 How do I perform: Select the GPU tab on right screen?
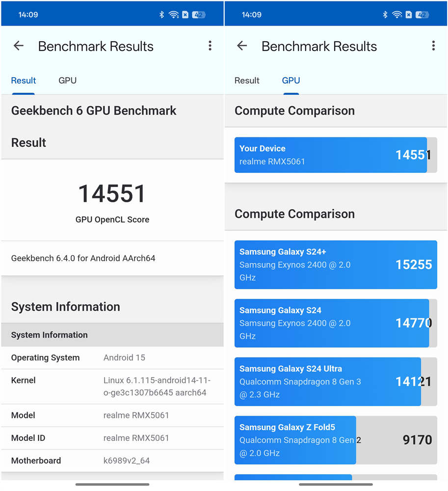tap(290, 81)
